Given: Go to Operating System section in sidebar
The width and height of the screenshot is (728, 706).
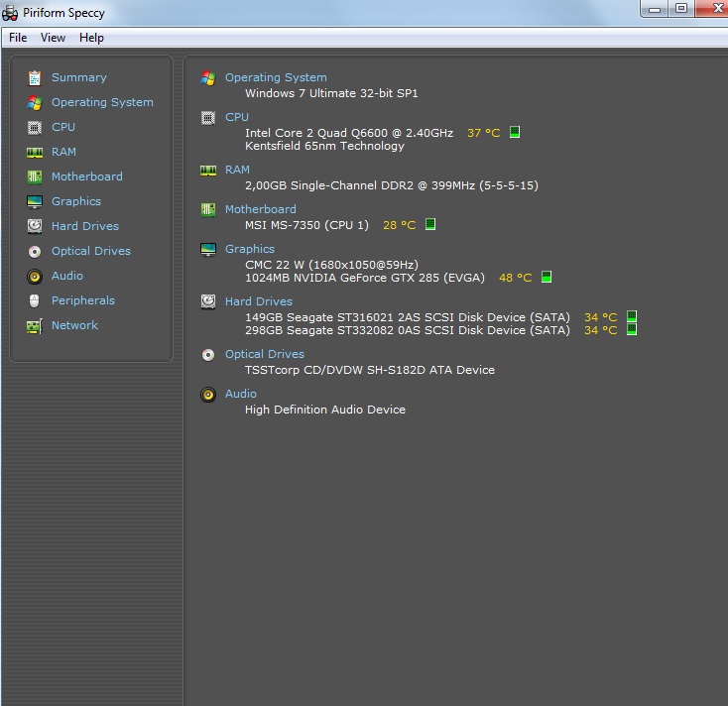Looking at the screenshot, I should click(102, 102).
